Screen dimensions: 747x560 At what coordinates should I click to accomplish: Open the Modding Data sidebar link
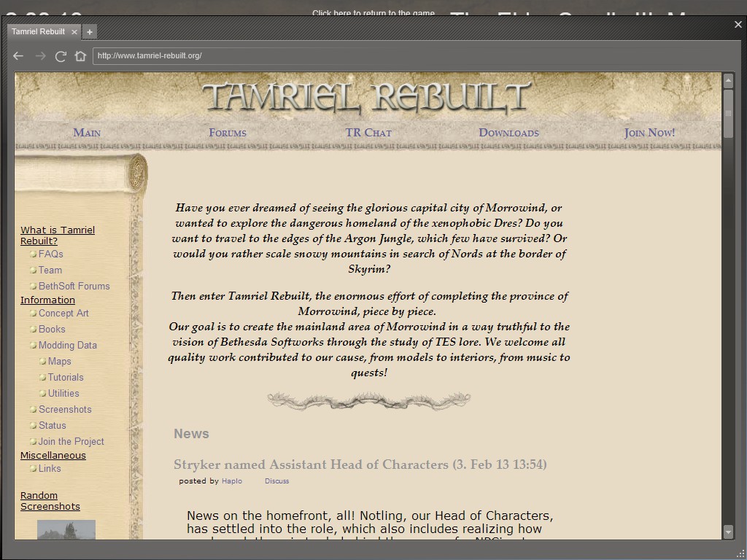click(x=68, y=345)
